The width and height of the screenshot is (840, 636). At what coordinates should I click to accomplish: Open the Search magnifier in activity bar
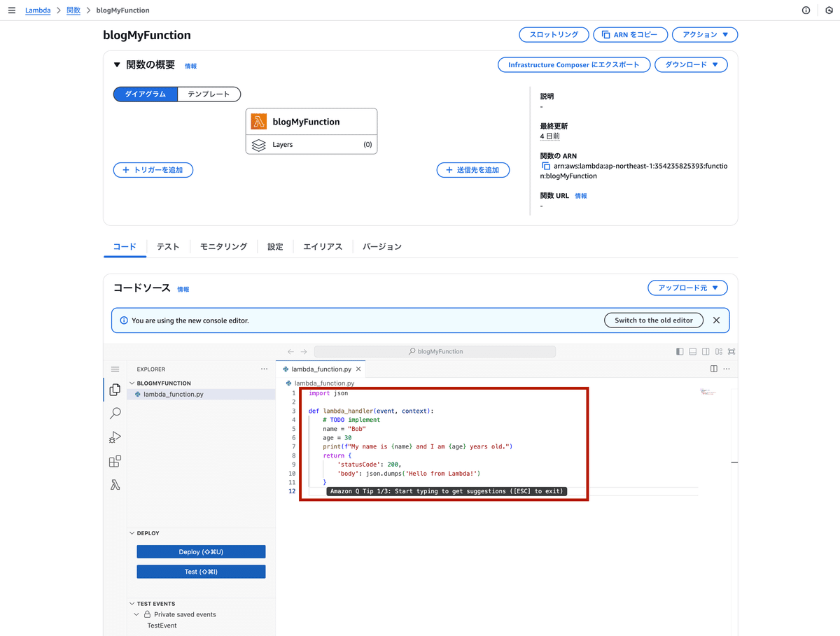click(x=115, y=414)
